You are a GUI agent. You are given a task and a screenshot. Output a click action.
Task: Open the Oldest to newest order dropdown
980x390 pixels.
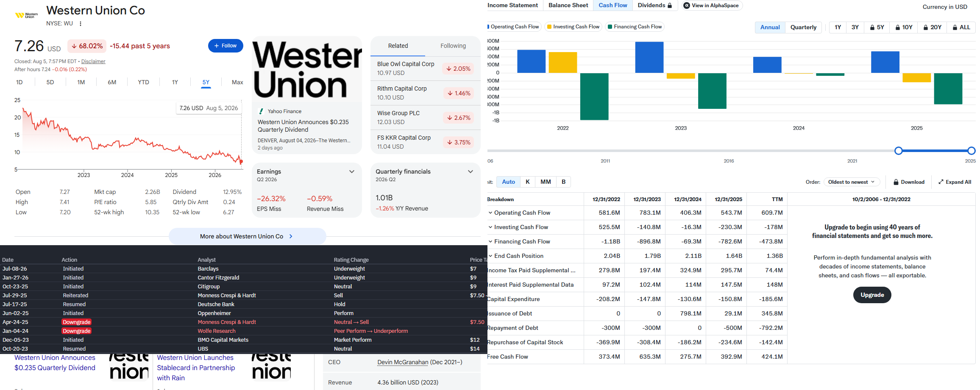852,182
